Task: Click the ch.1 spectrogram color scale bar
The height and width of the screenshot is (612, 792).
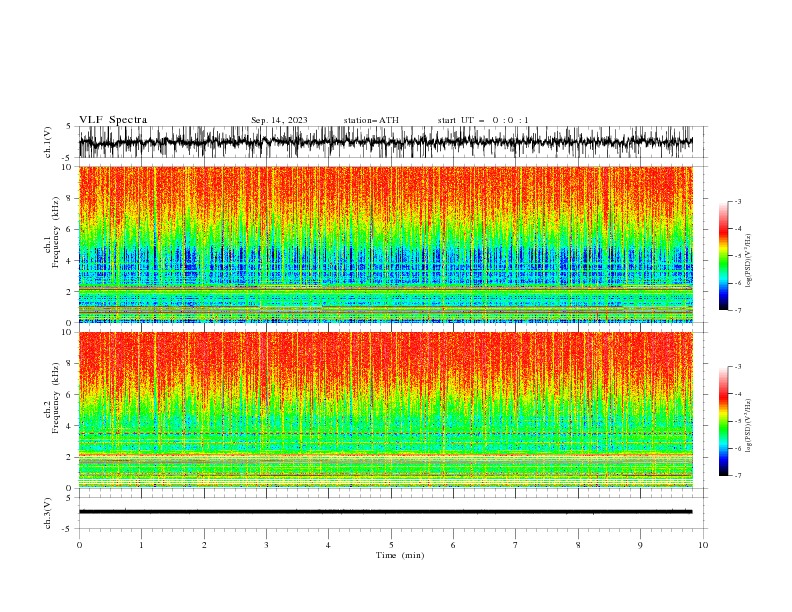Action: point(723,256)
